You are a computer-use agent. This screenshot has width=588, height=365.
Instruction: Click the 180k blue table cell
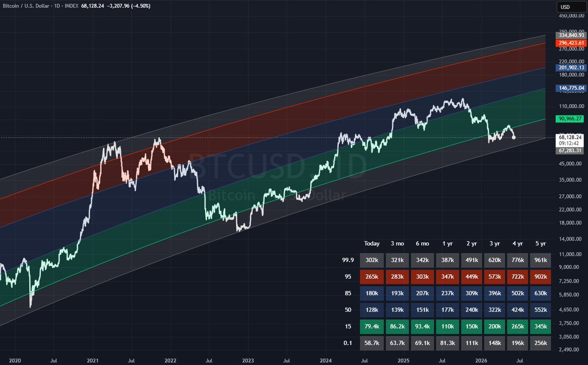(372, 293)
